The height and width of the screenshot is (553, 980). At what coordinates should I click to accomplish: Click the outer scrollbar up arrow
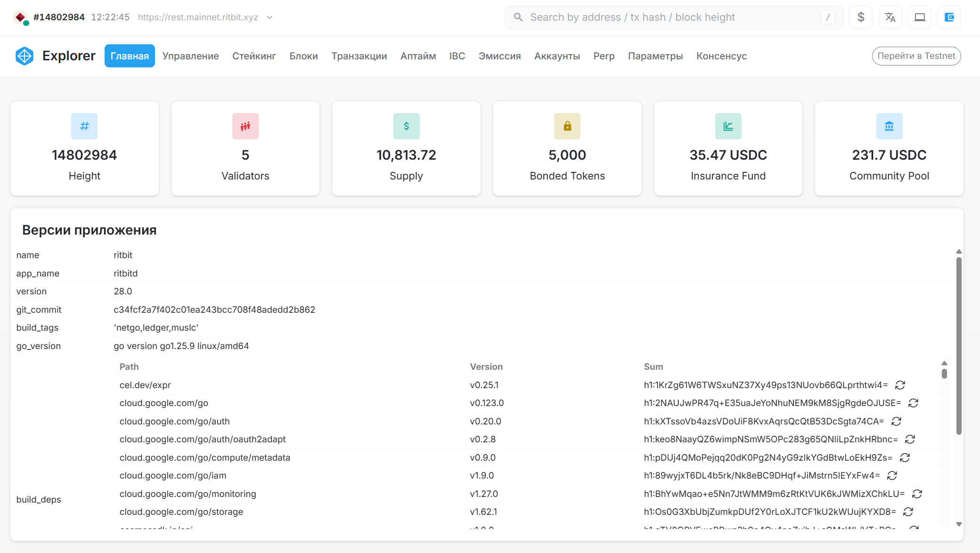(959, 252)
